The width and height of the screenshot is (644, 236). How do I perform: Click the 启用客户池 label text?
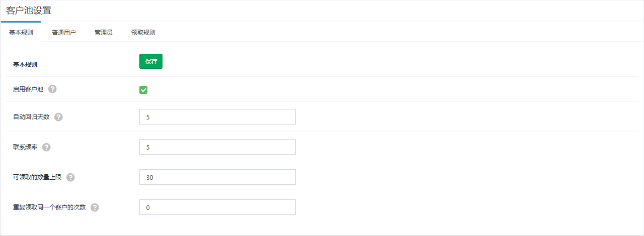pyautogui.click(x=28, y=89)
